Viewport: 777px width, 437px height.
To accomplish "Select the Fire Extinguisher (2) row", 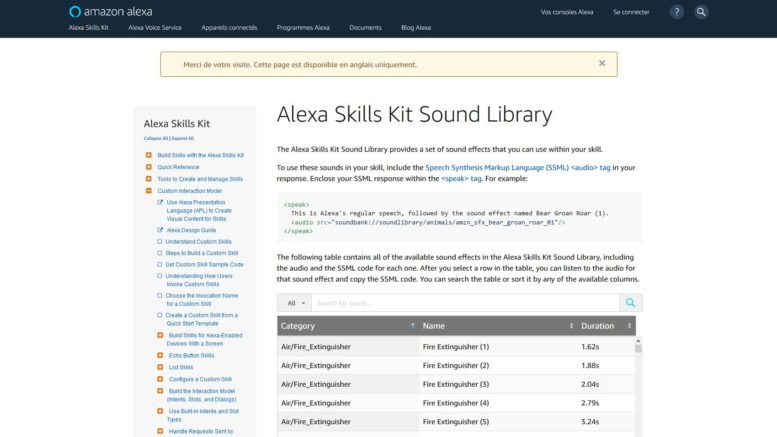I will click(456, 365).
